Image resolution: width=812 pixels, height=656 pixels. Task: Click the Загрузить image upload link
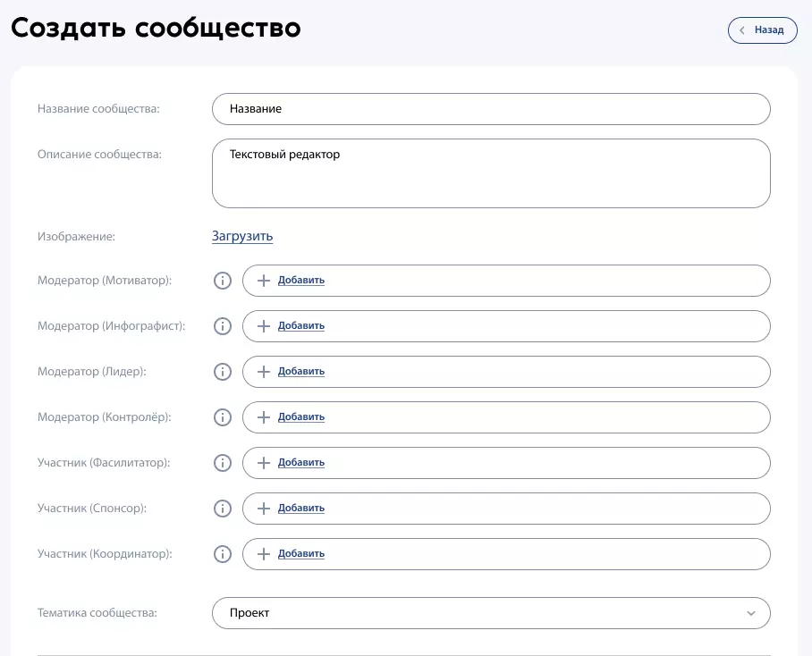click(242, 237)
